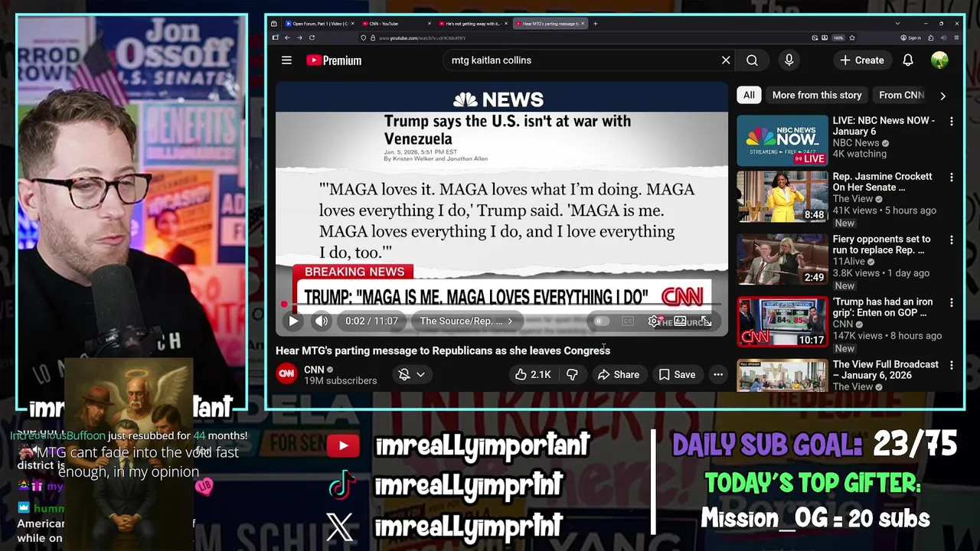Bookmark this page with star icon
The height and width of the screenshot is (551, 980).
pos(852,37)
